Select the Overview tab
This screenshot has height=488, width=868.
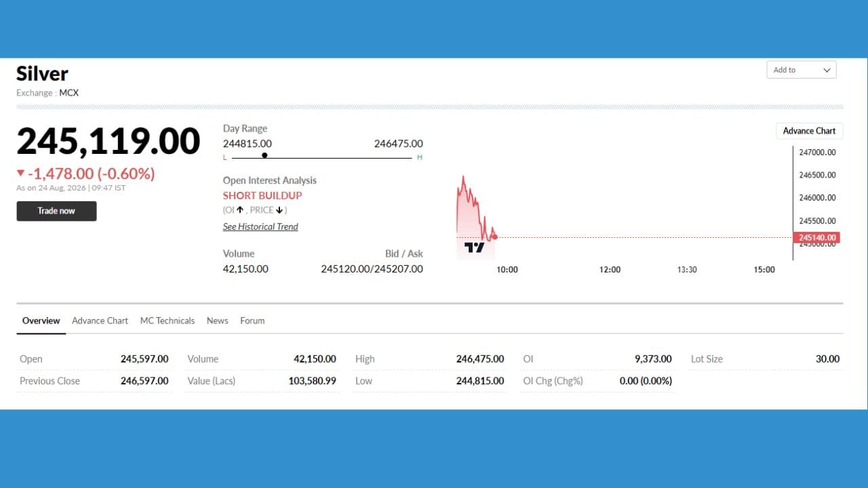point(41,321)
